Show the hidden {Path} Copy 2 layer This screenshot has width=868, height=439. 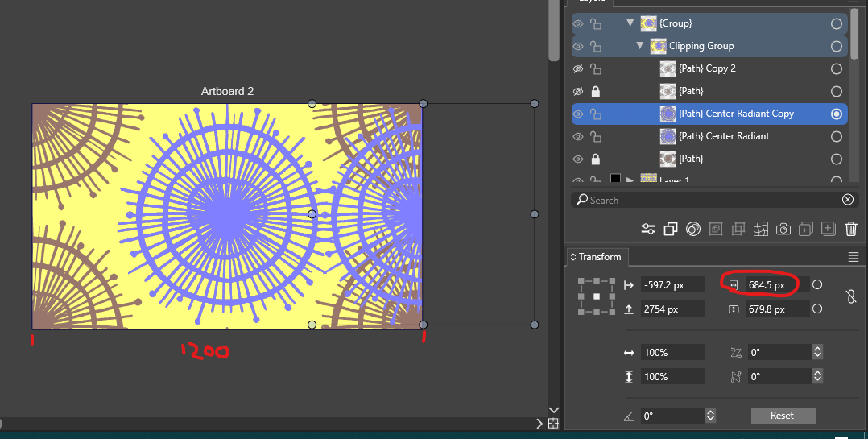(x=578, y=68)
